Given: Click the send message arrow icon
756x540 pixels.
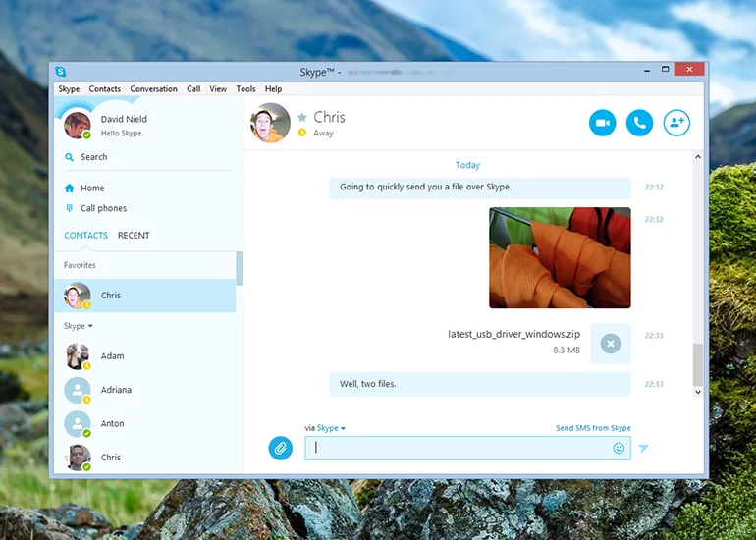Looking at the screenshot, I should 643,448.
